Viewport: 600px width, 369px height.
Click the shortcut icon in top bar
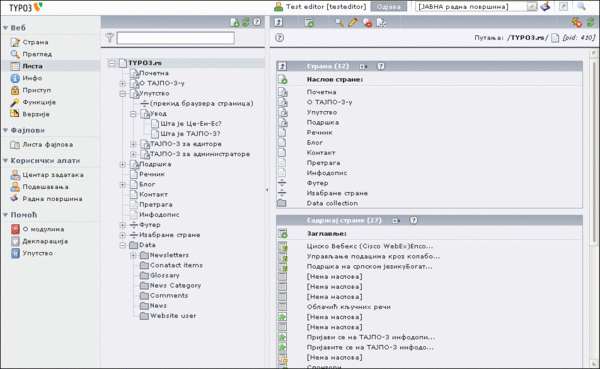(x=563, y=7)
